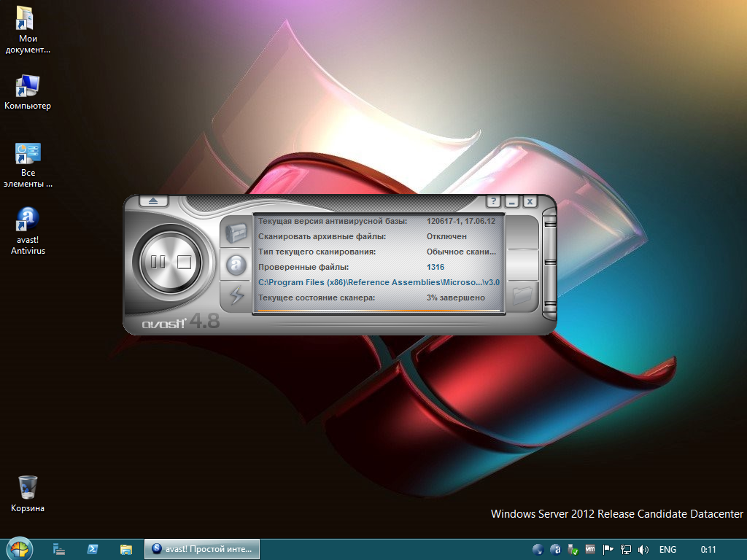Minimize the avast player window
The image size is (747, 560).
(511, 201)
